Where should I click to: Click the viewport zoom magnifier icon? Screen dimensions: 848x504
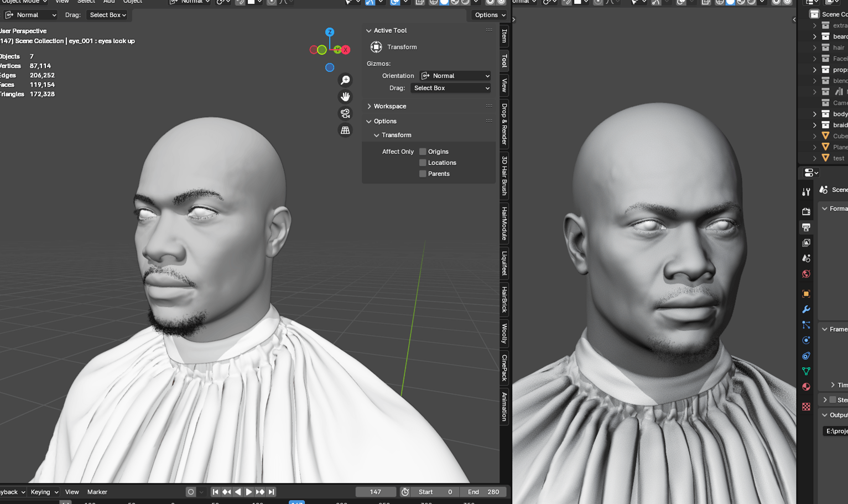[345, 80]
